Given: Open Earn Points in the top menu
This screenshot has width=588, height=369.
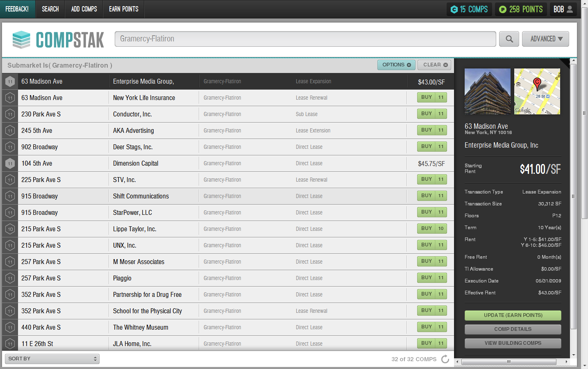Looking at the screenshot, I should click(x=124, y=9).
